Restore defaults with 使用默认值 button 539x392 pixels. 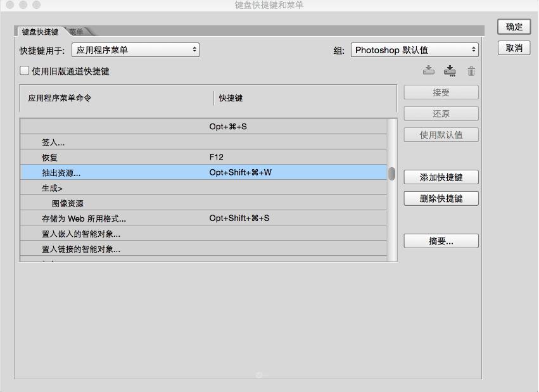[x=440, y=134]
